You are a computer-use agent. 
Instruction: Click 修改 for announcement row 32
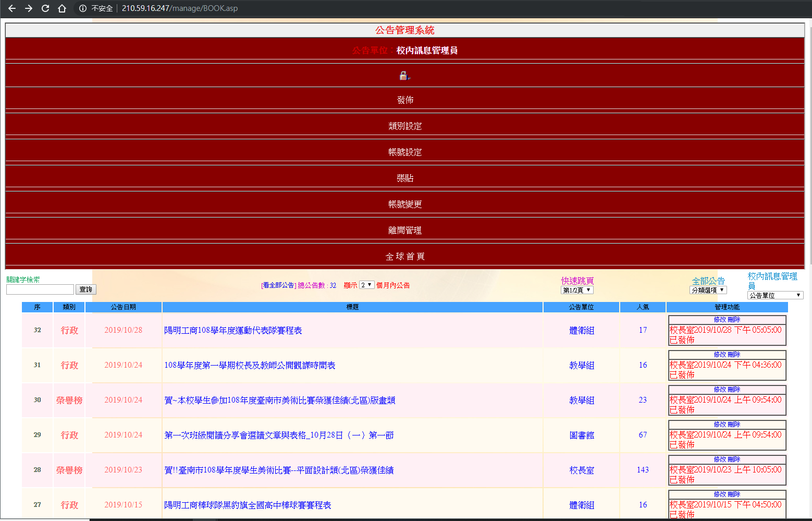point(720,320)
